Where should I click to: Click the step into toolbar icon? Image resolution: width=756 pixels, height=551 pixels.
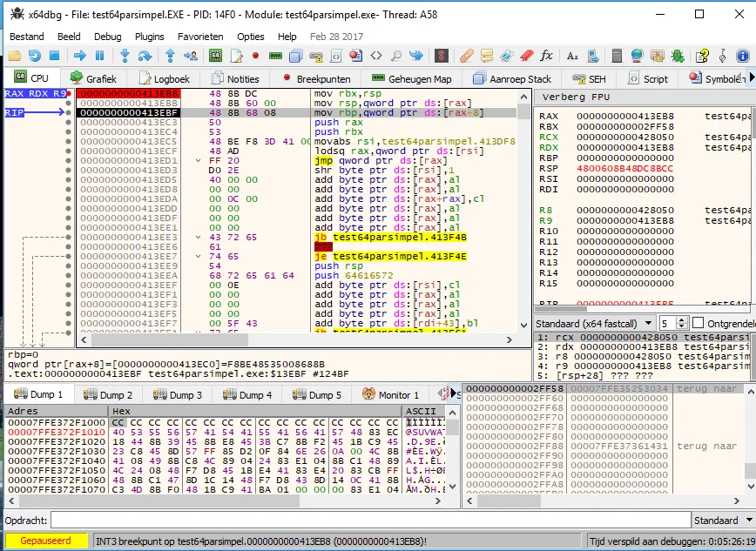126,56
